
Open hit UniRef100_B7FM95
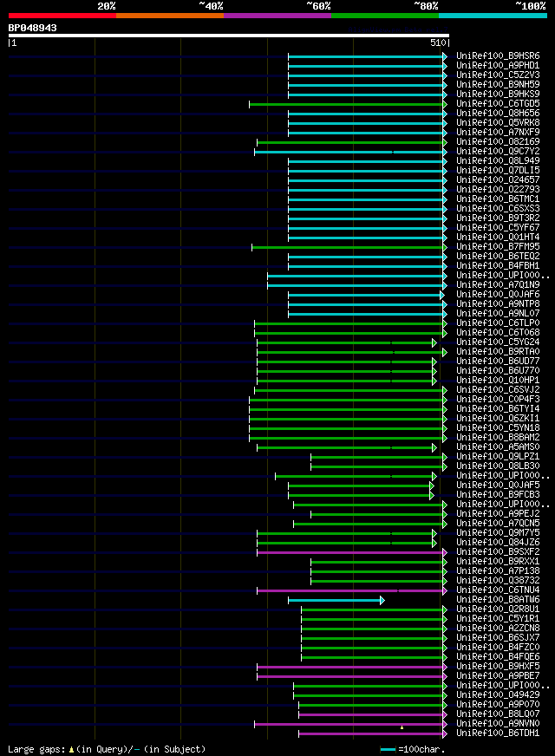coord(498,247)
